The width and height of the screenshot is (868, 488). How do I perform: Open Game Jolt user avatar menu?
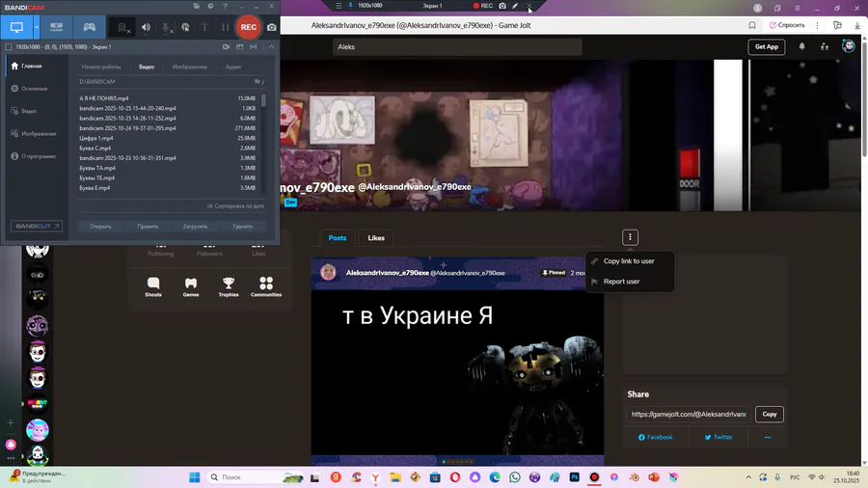click(848, 46)
